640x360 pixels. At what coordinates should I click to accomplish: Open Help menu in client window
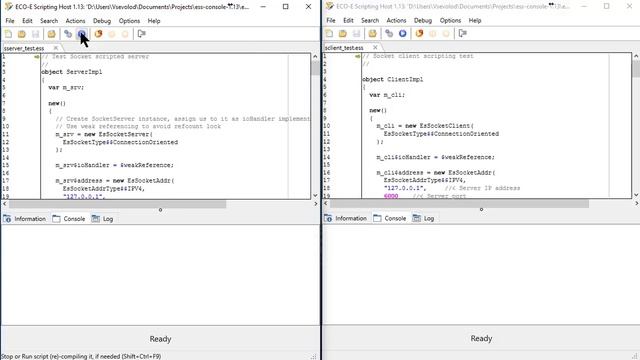[475, 20]
